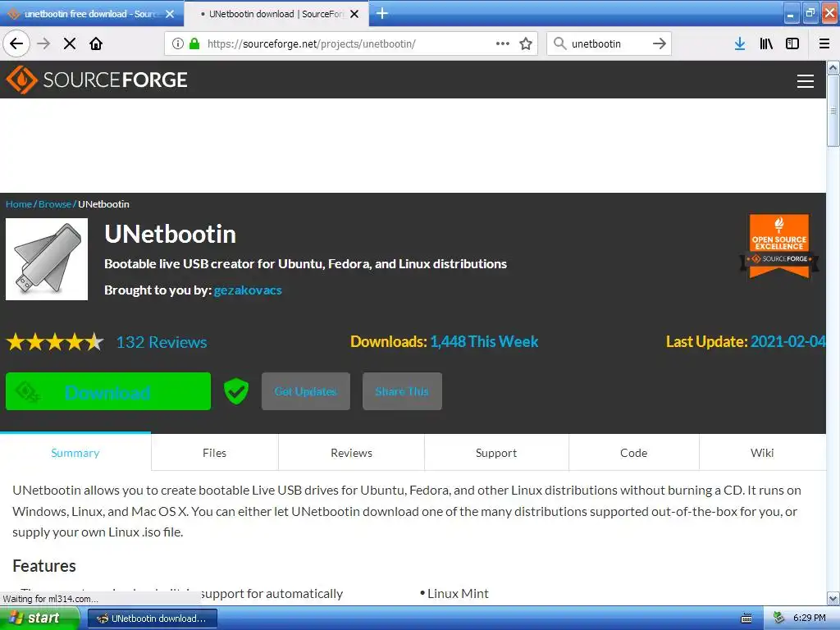The width and height of the screenshot is (840, 630).
Task: Click the search magnifier icon
Action: click(559, 43)
